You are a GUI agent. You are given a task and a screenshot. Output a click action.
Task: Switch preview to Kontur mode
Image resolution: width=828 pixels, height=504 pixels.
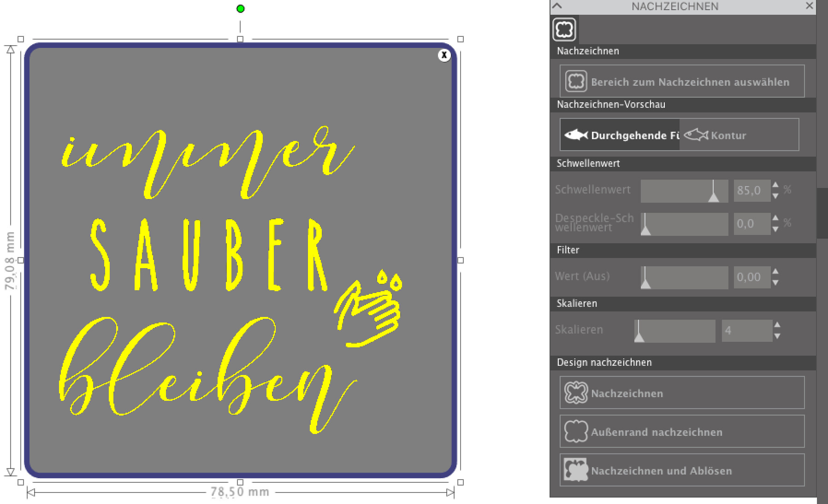tap(739, 135)
